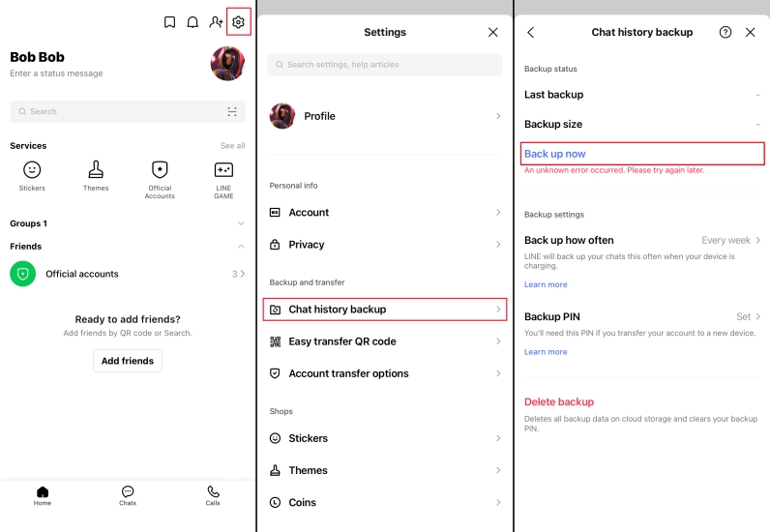Click the bookmark Keep icon
The width and height of the screenshot is (770, 532).
tap(169, 22)
